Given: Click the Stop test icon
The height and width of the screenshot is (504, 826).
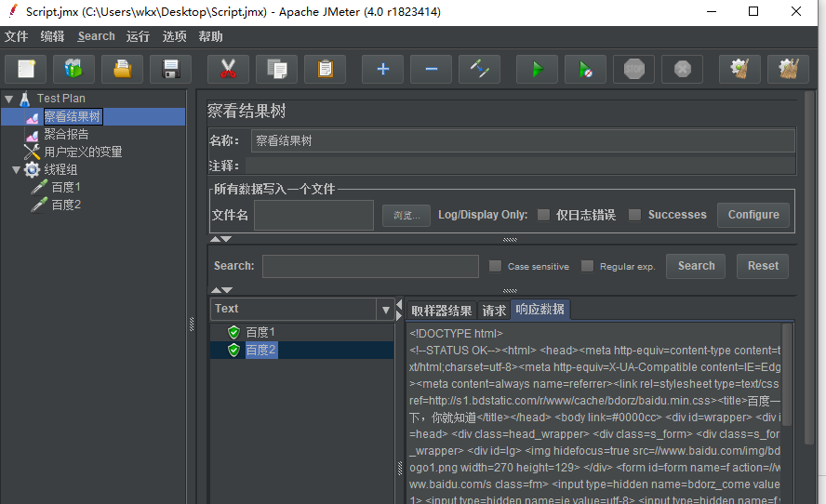Looking at the screenshot, I should click(633, 69).
